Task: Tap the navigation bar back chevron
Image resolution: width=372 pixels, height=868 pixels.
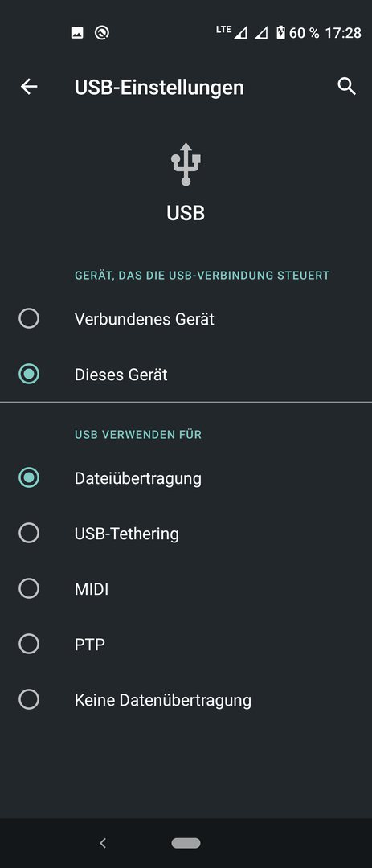Action: coord(102,843)
